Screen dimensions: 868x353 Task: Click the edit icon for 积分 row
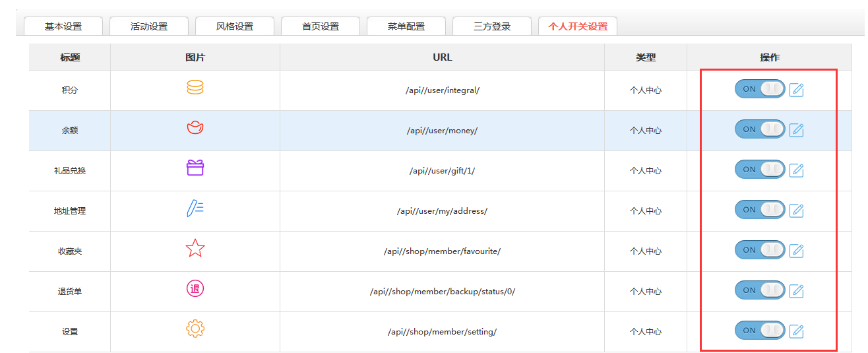[x=796, y=90]
